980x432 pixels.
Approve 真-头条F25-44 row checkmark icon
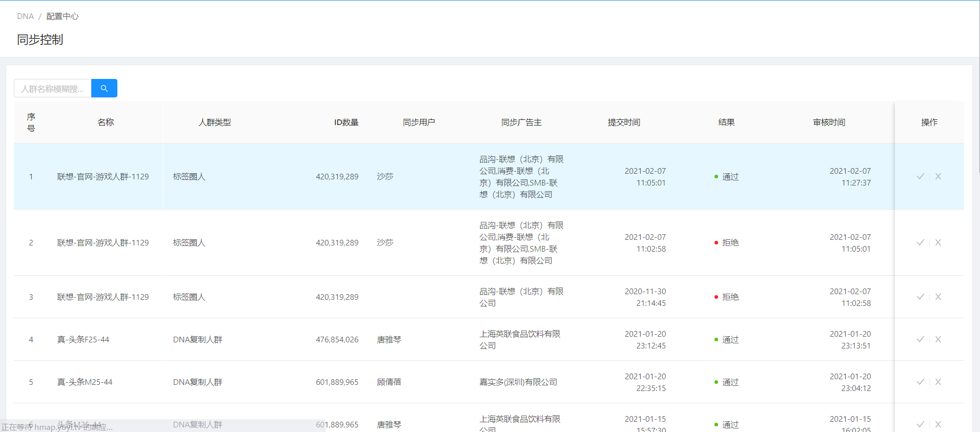(x=921, y=339)
